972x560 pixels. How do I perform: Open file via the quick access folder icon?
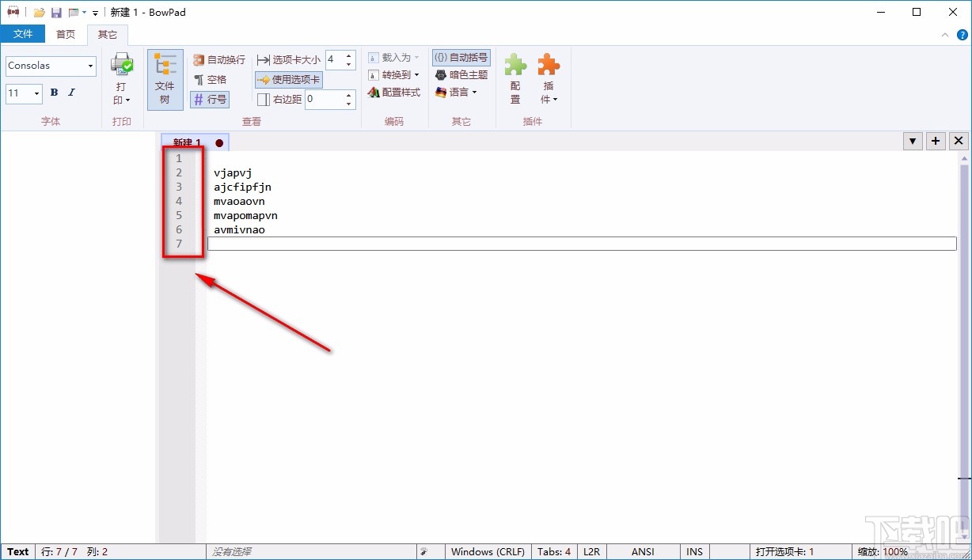point(39,13)
